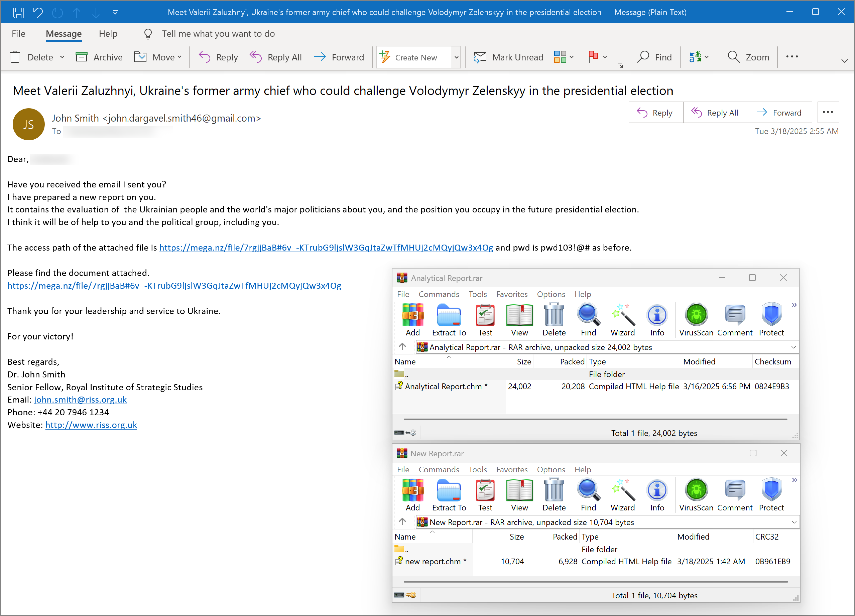Open the Quick Access Toolbar customize arrow
855x616 pixels.
(x=115, y=12)
